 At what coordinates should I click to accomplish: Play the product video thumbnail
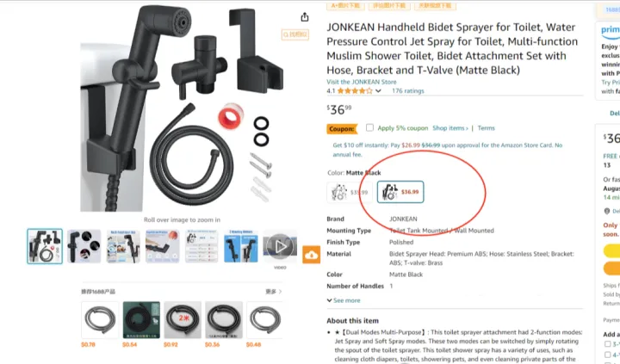[x=280, y=246]
